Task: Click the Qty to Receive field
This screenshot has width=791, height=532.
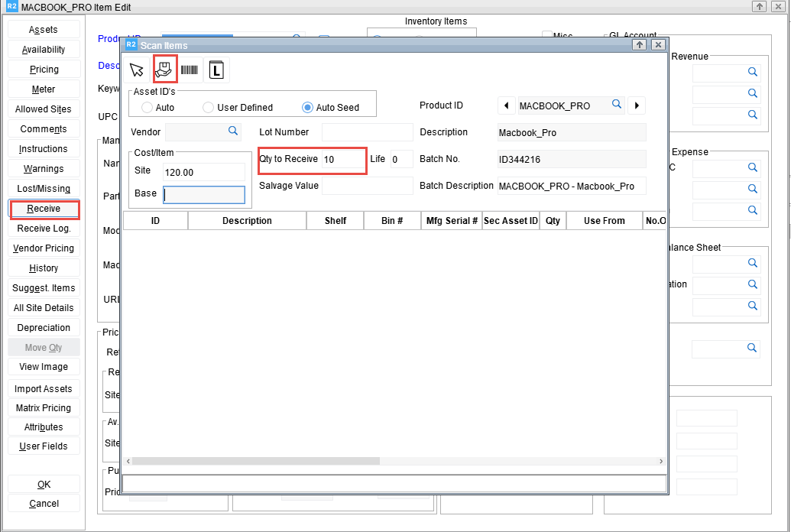Action: [342, 160]
